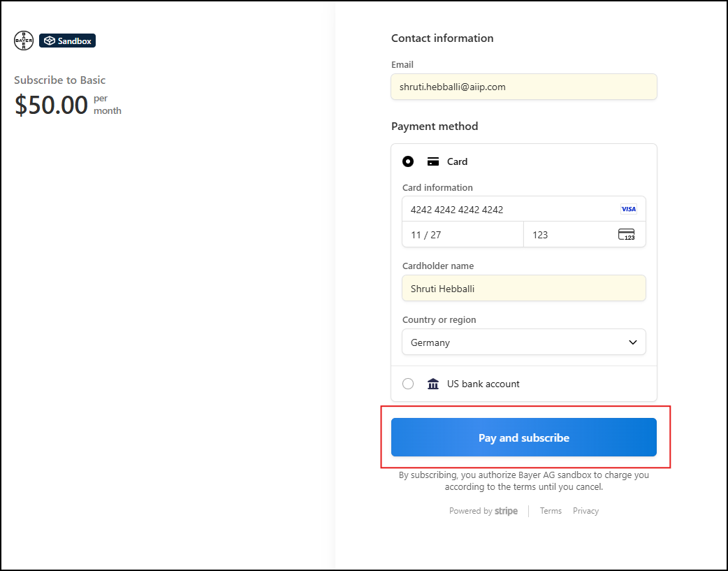
Task: Click the expiry date field
Action: (x=462, y=235)
